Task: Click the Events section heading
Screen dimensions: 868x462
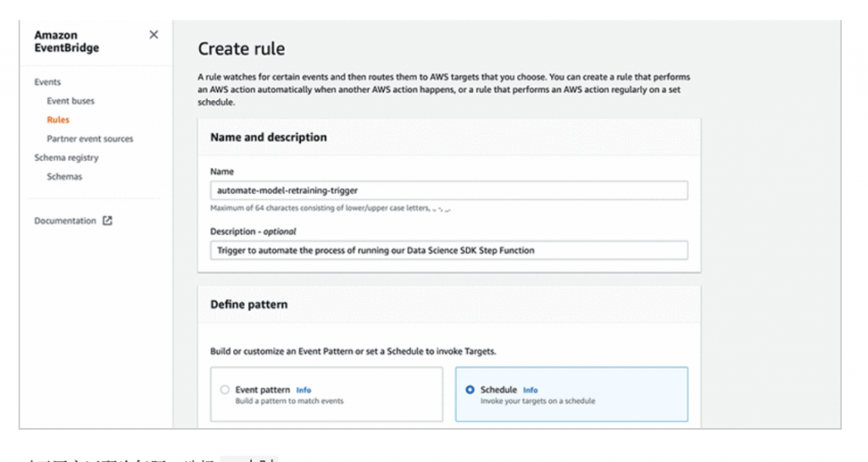Action: click(47, 82)
